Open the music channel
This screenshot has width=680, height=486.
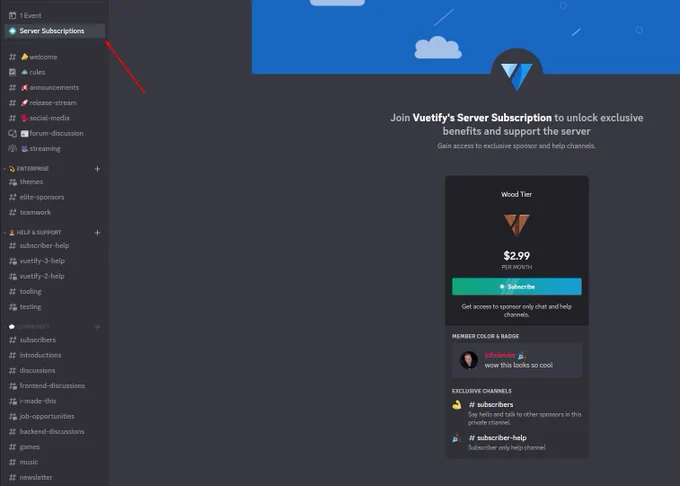coord(54,462)
